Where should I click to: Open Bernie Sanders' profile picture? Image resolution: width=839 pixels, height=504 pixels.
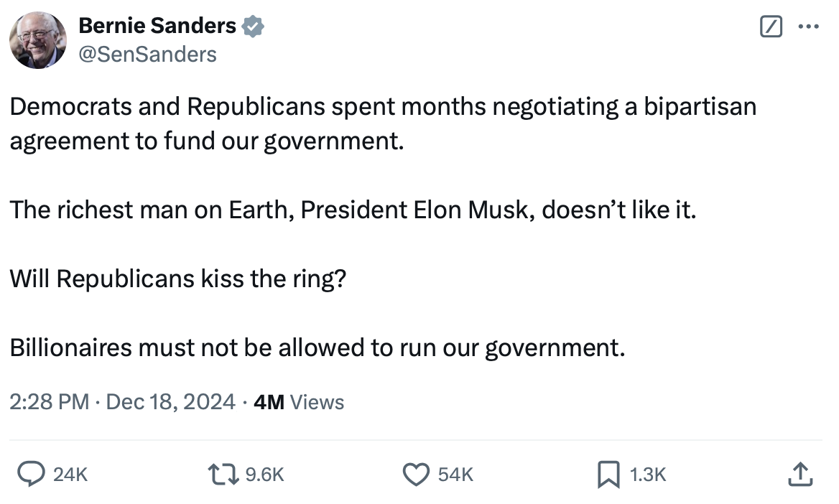[x=39, y=39]
